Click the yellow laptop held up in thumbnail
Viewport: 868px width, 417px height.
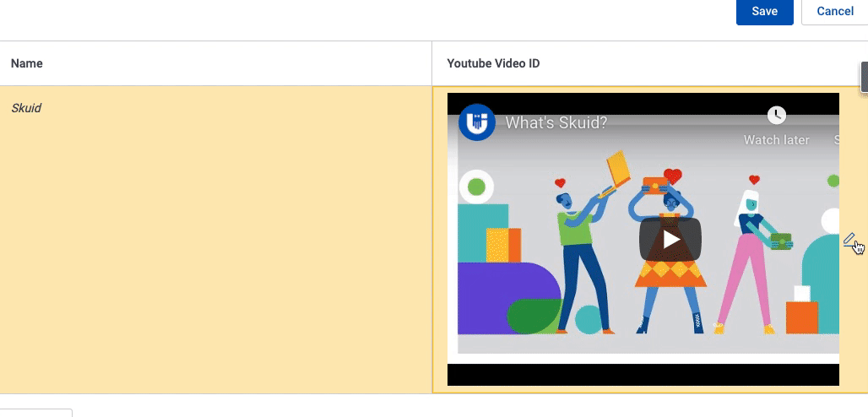(618, 168)
